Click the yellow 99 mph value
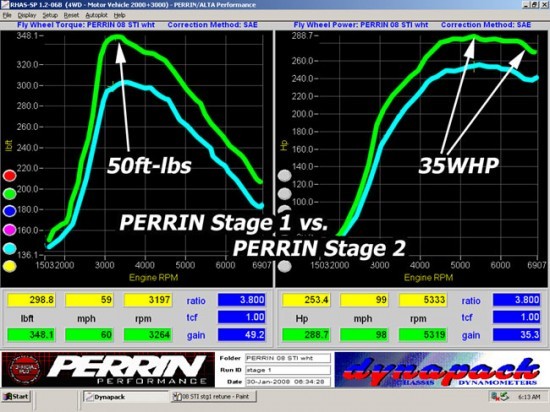550x412 pixels. tap(364, 300)
